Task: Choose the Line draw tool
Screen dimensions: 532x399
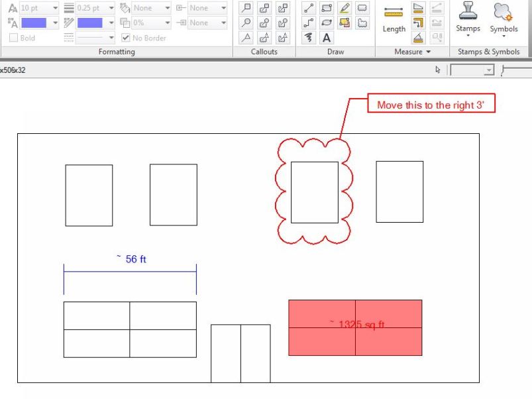Action: click(309, 8)
